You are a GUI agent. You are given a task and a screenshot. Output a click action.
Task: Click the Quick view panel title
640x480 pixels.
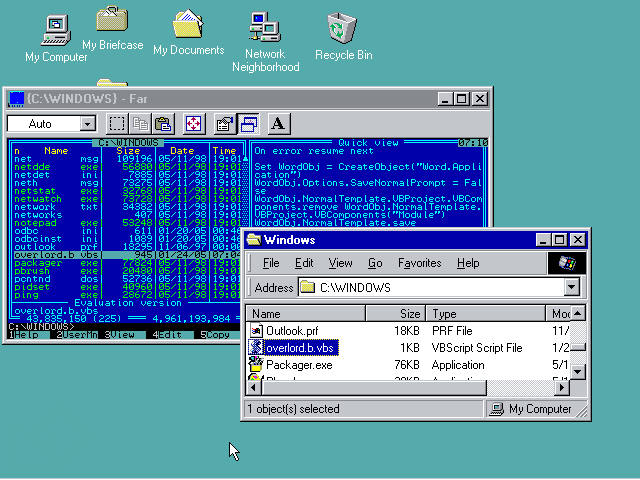[x=368, y=143]
